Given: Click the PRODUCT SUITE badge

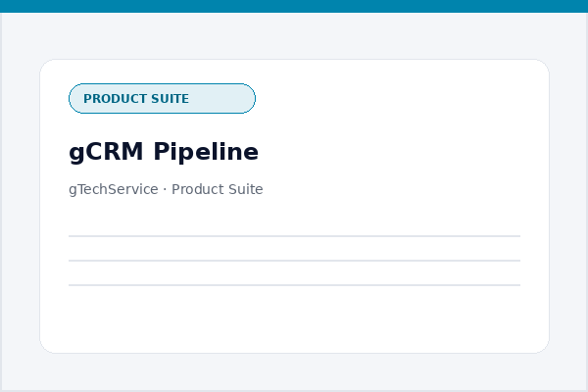Looking at the screenshot, I should point(162,99).
